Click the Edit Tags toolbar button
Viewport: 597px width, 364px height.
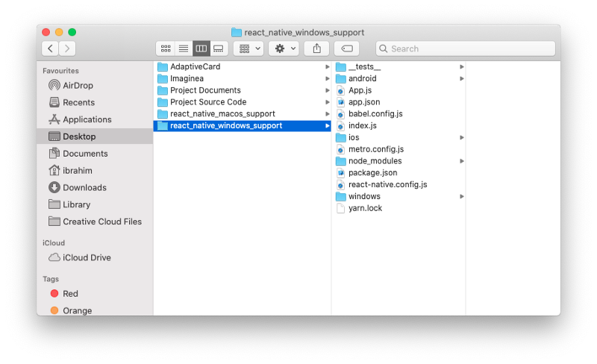347,48
